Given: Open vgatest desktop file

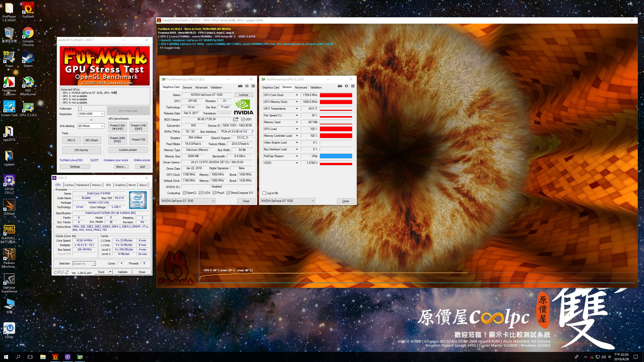Looking at the screenshot, I should click(x=9, y=158).
